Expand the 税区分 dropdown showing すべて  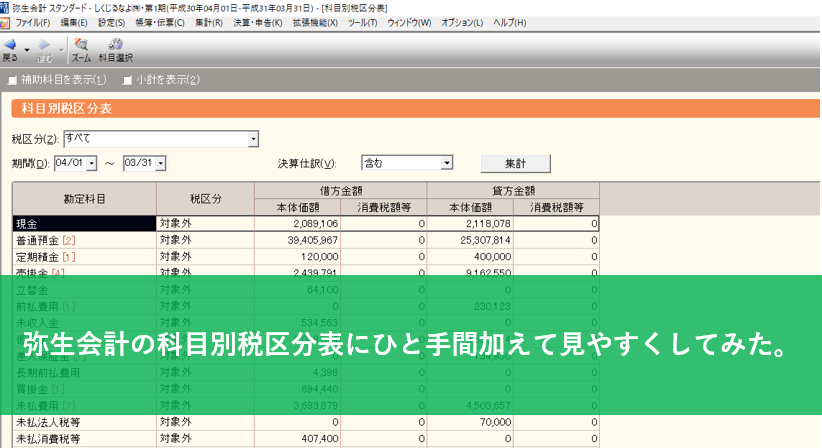pos(253,139)
